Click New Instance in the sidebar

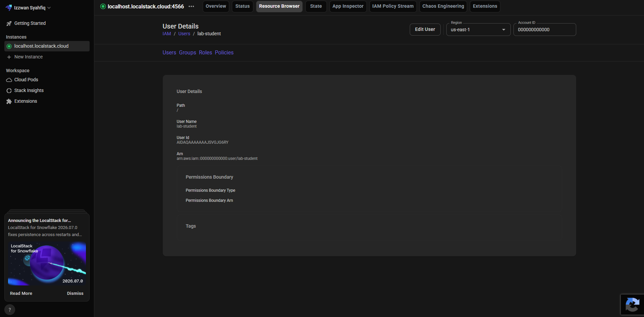[47, 57]
